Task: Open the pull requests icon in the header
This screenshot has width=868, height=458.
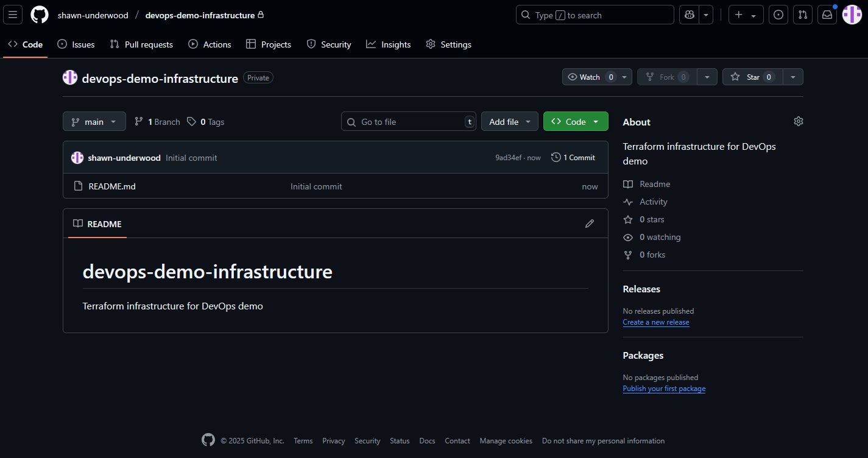Action: pos(803,15)
